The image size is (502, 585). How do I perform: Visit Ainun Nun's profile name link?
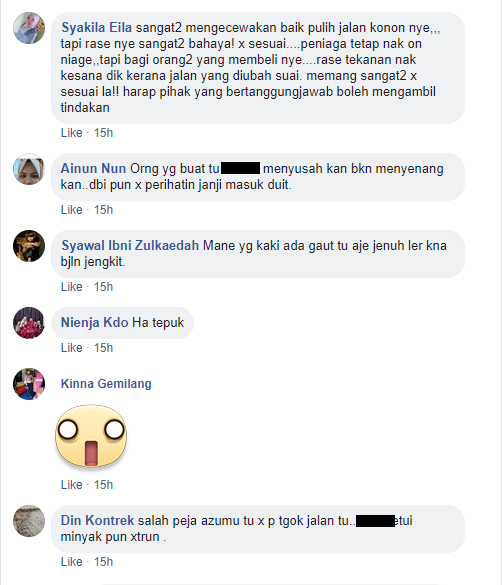click(x=93, y=169)
